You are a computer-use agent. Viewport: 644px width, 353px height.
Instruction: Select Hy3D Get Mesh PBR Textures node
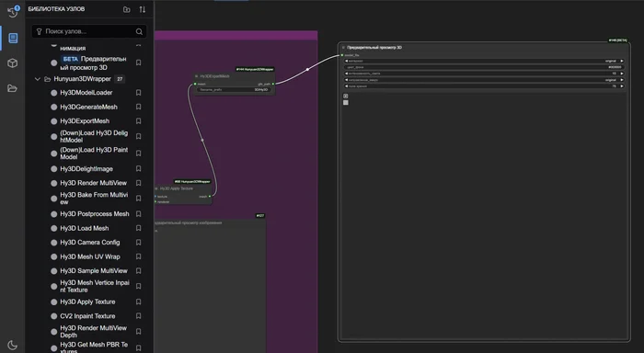point(94,348)
